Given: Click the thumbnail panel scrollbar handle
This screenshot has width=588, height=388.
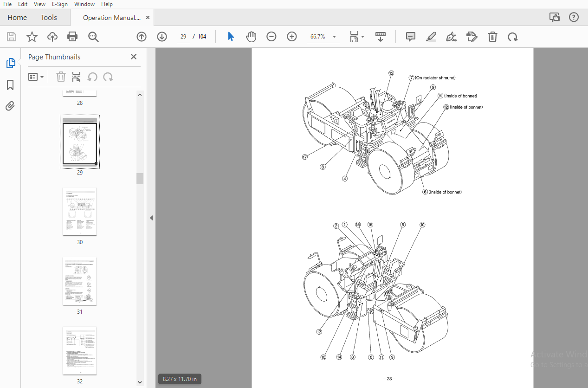Looking at the screenshot, I should click(140, 179).
